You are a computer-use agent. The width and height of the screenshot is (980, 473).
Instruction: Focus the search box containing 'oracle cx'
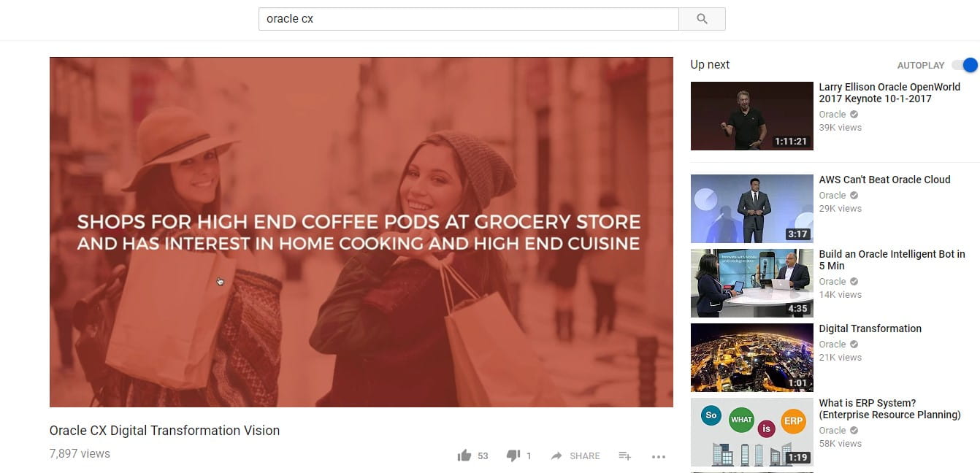click(x=469, y=19)
